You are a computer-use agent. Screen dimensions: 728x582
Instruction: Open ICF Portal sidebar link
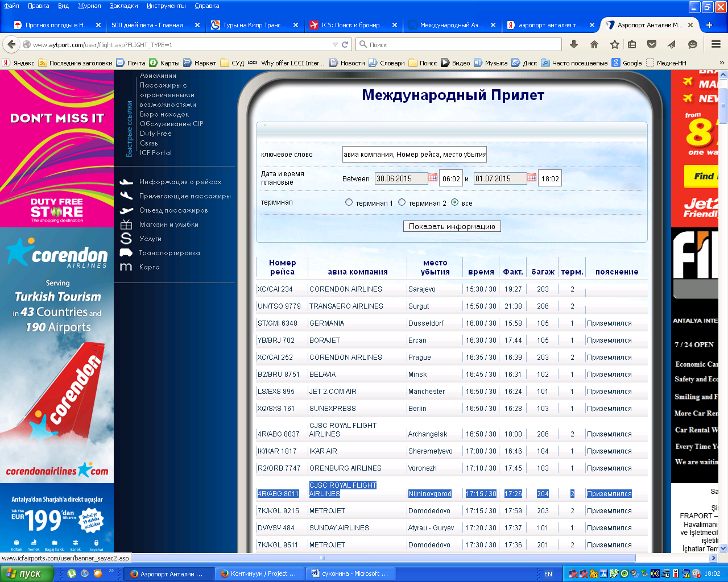[x=156, y=153]
